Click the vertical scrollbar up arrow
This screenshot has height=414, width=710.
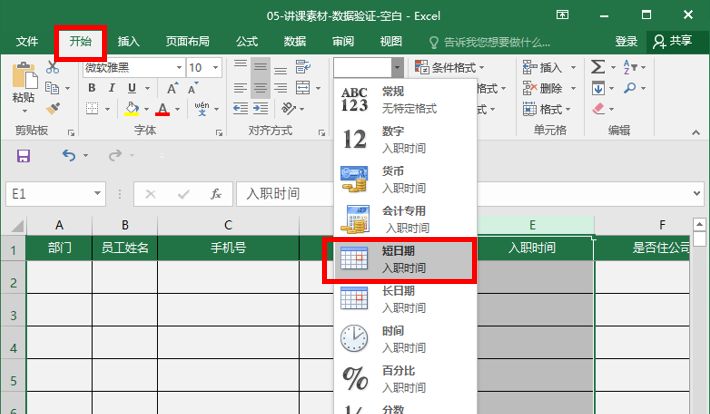[699, 224]
